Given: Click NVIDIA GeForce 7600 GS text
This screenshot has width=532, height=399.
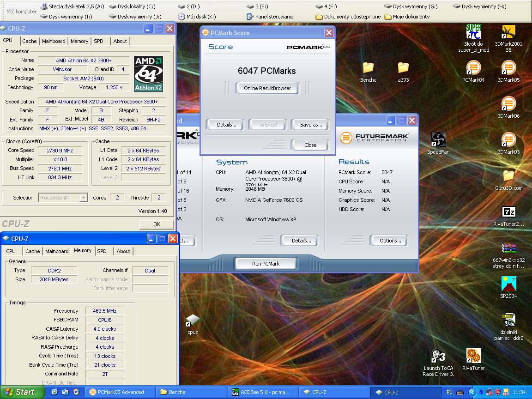Looking at the screenshot, I should click(x=274, y=200).
